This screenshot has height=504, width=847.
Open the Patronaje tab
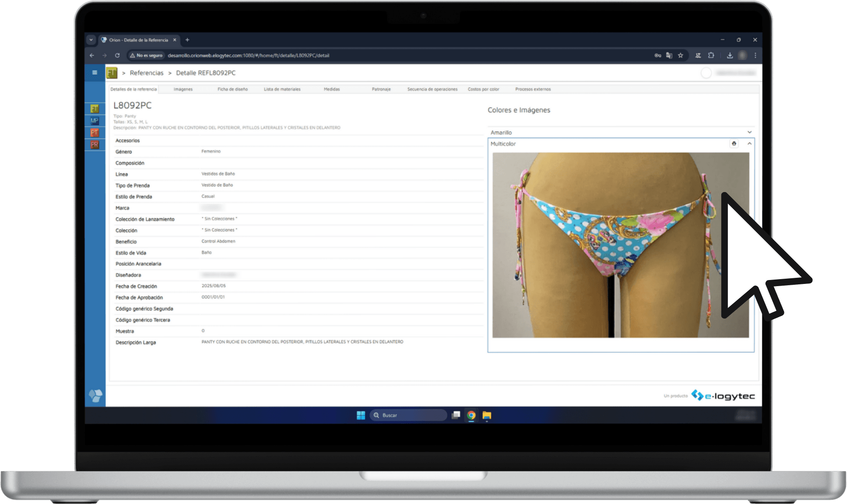[381, 89]
